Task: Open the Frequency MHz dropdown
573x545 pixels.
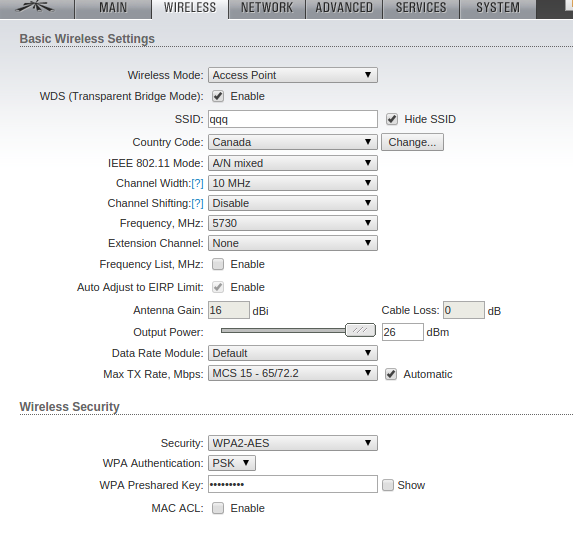Action: (x=293, y=223)
